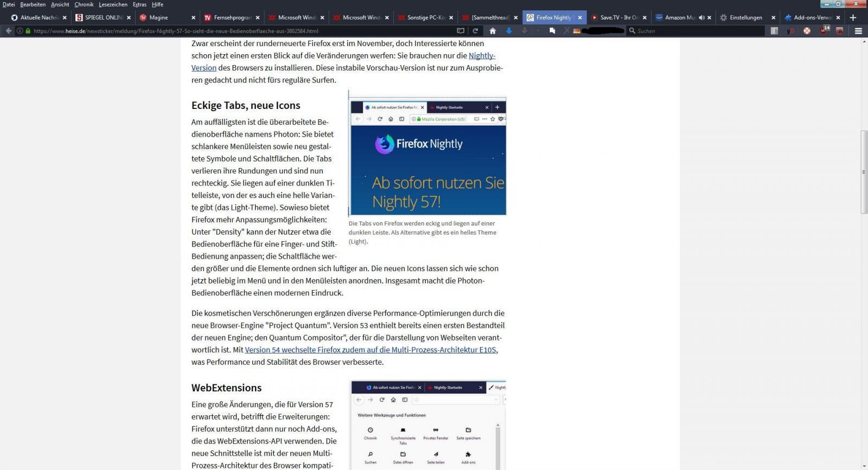This screenshot has height=470, width=868.
Task: Open the library sidebar icon
Action: coord(774,31)
